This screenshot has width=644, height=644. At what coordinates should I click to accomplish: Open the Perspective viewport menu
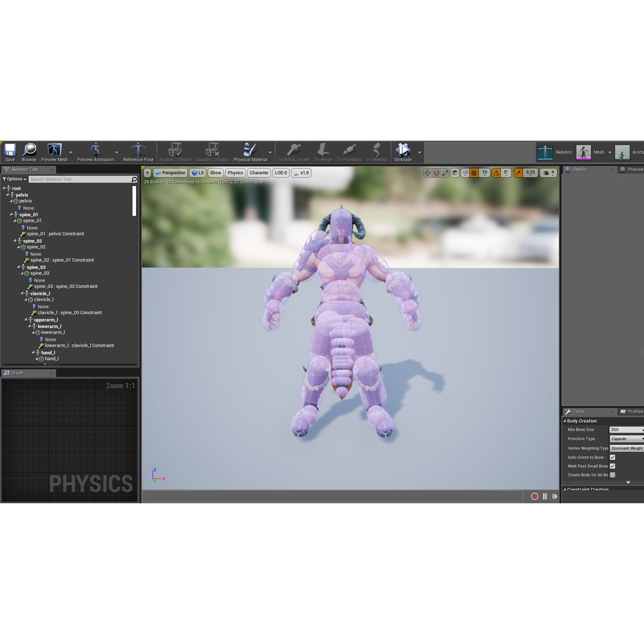pyautogui.click(x=170, y=173)
